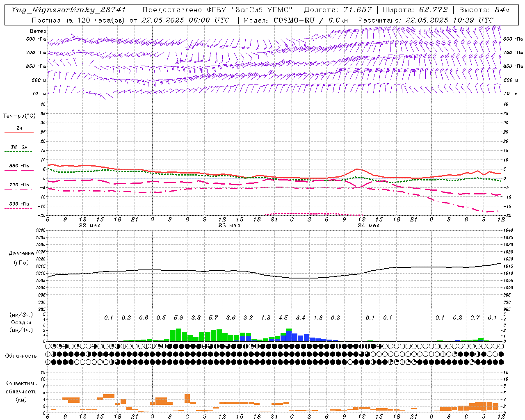The width and height of the screenshot is (525, 420).
Task: Click the 3.4 precipitation total value
Action: (x=301, y=318)
